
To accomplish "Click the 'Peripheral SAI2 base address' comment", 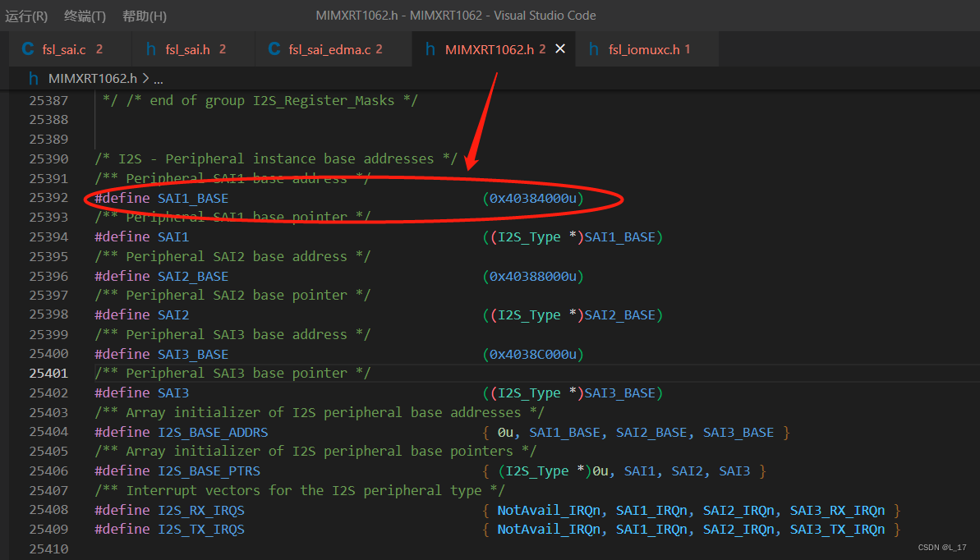I will coord(232,256).
